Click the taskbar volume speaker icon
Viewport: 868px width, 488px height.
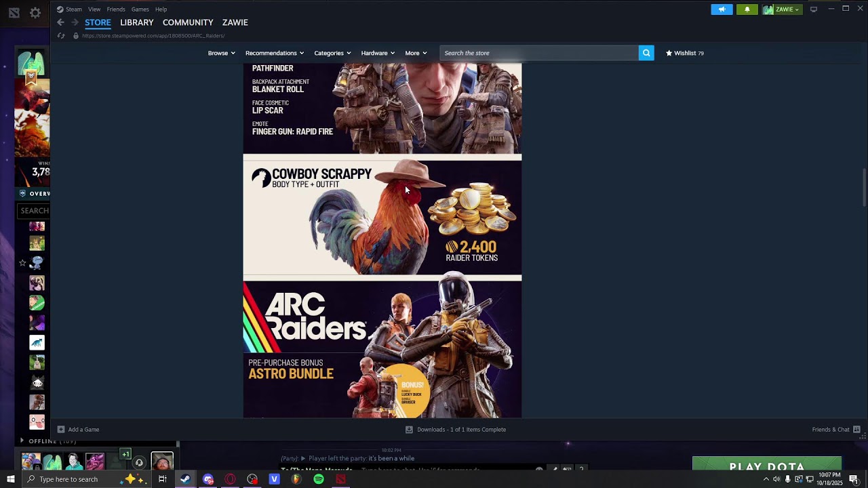pos(776,479)
